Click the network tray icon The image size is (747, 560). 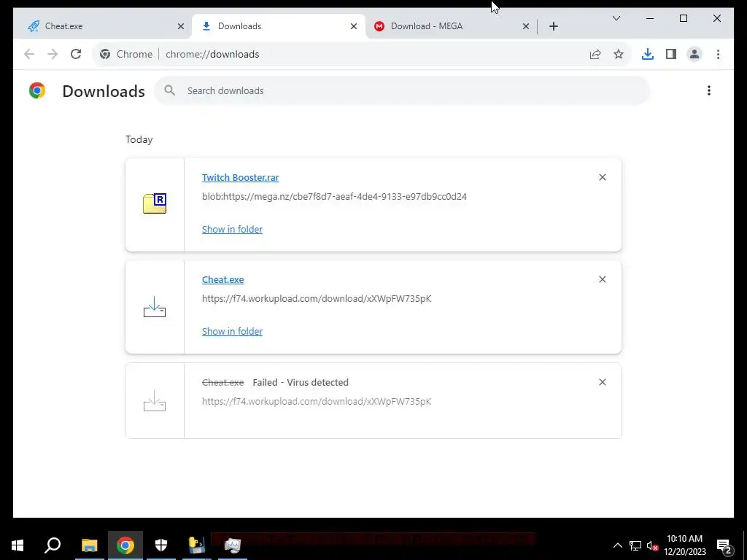point(635,545)
